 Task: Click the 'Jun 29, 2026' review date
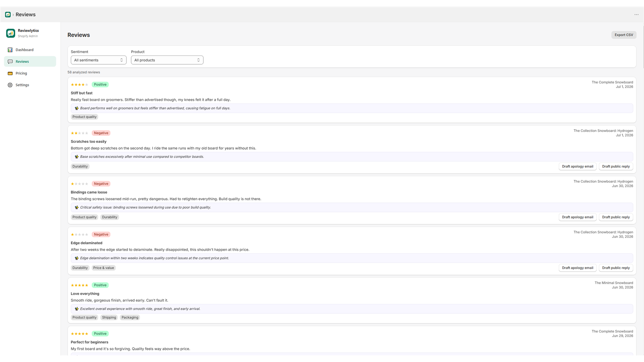[x=623, y=336]
